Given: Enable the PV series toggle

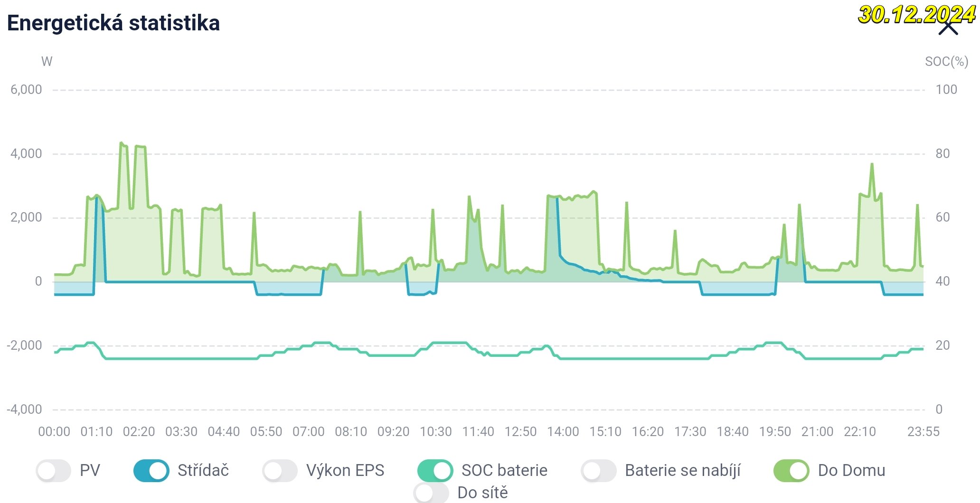Looking at the screenshot, I should (x=53, y=471).
